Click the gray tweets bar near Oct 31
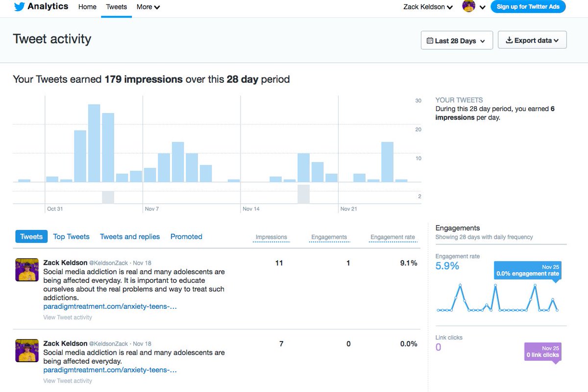The image size is (588, 392). pyautogui.click(x=108, y=197)
